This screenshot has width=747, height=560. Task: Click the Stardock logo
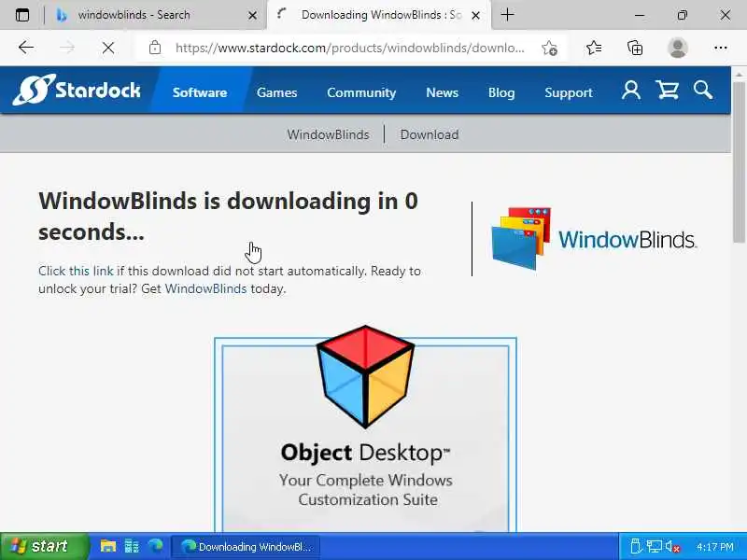pyautogui.click(x=77, y=90)
